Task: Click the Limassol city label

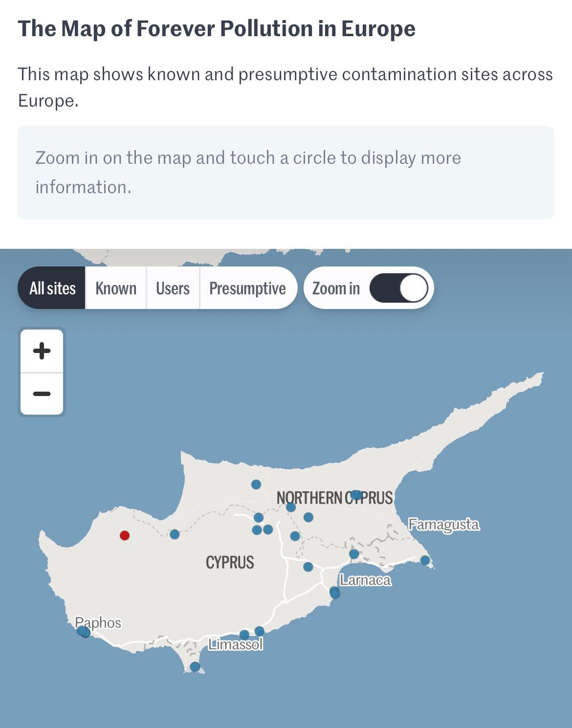Action: [x=236, y=645]
